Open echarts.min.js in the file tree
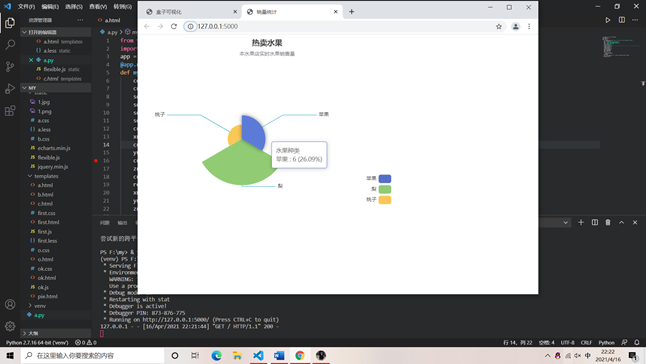 pyautogui.click(x=54, y=148)
